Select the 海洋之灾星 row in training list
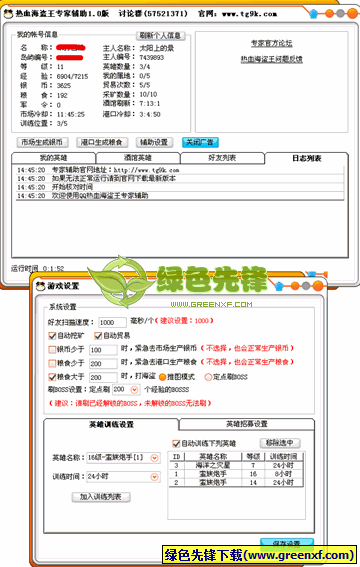This screenshot has height=567, width=360. point(236,465)
